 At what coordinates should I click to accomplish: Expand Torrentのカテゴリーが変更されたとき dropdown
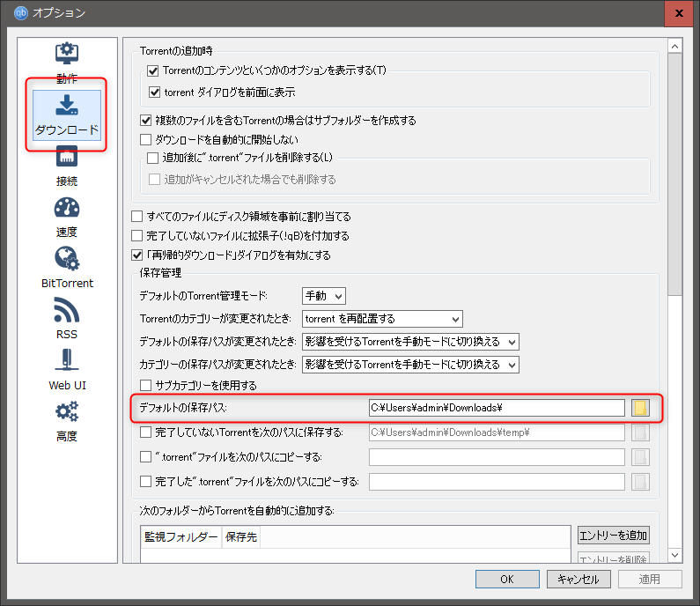pos(382,319)
